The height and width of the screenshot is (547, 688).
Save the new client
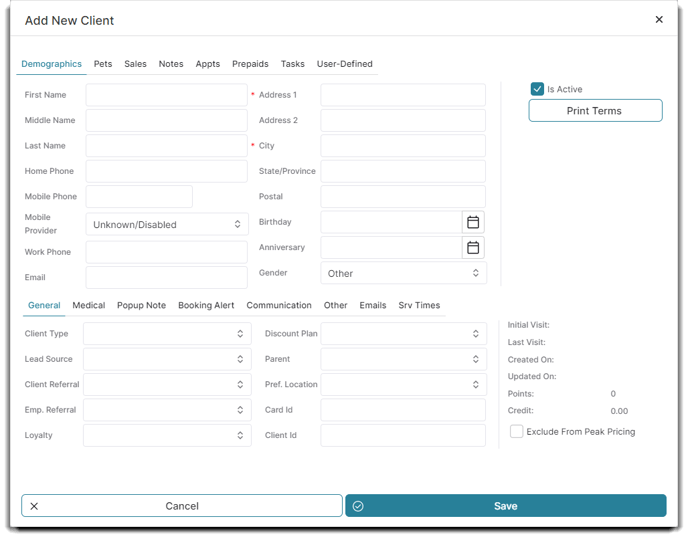pos(505,506)
